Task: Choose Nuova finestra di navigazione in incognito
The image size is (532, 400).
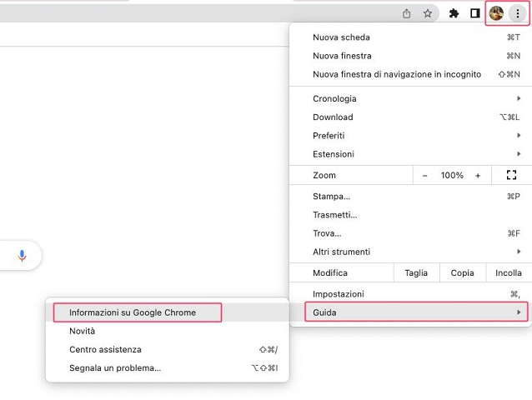Action: 397,74
